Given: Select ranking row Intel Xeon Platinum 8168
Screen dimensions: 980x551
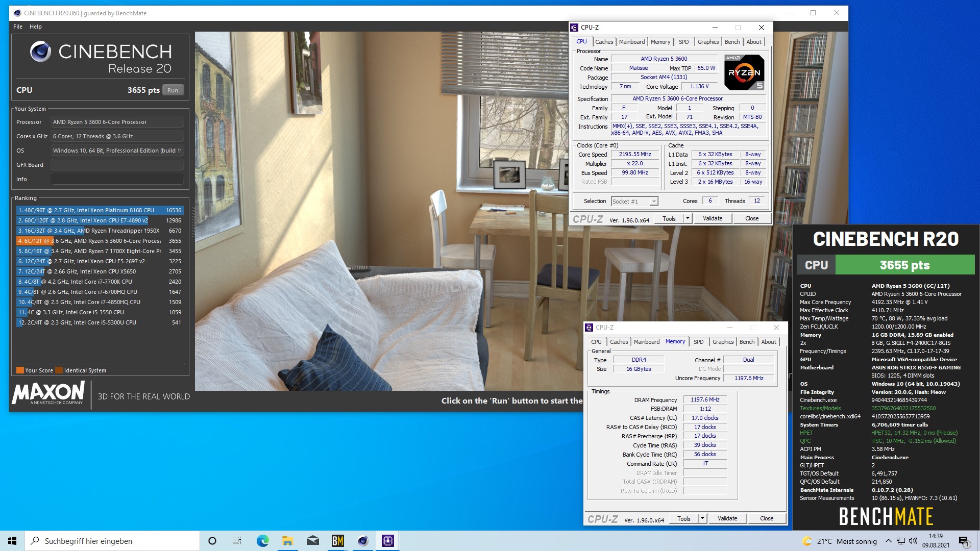Looking at the screenshot, I should pos(100,210).
